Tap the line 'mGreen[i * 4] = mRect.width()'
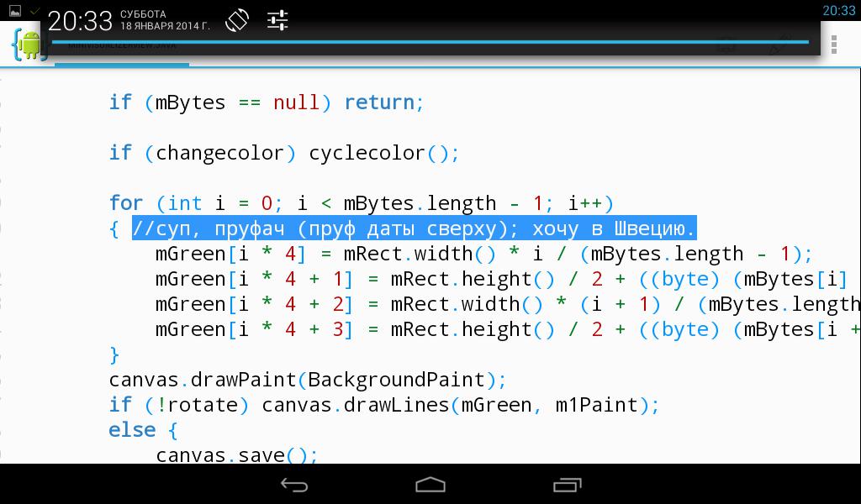The image size is (861, 504). pyautogui.click(x=483, y=254)
